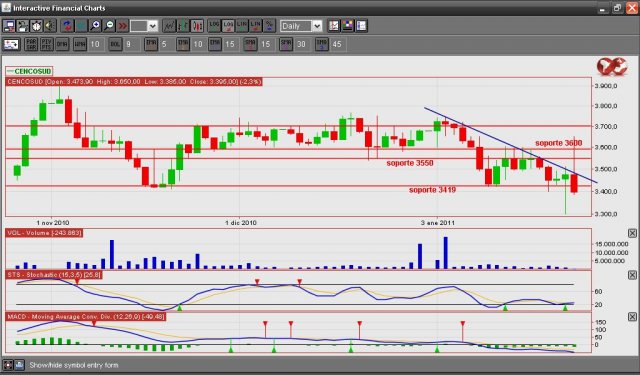Toggle the WMA moving average button
The height and width of the screenshot is (375, 640).
point(80,44)
